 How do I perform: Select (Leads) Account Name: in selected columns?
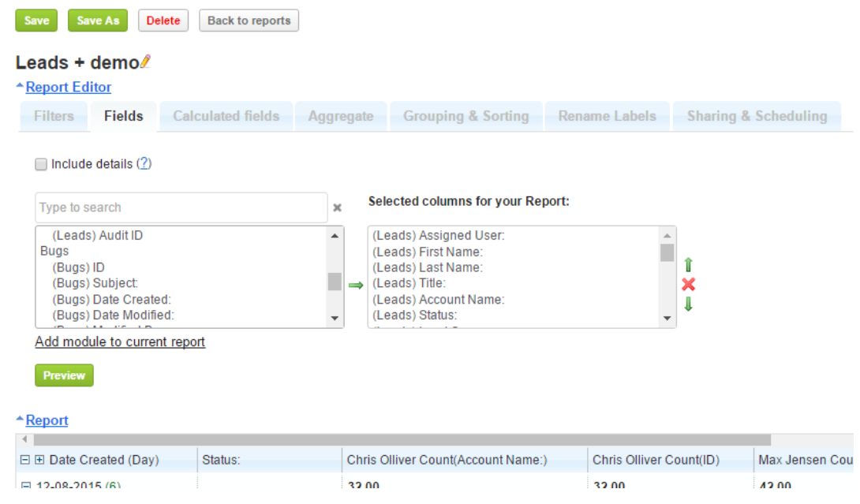(x=438, y=300)
